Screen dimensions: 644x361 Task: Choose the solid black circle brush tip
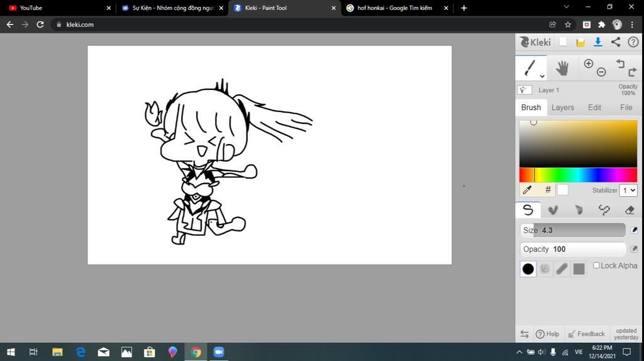528,269
